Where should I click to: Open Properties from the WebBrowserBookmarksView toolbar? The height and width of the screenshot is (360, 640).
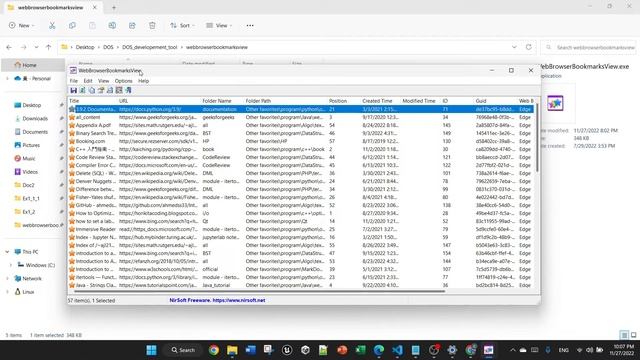(101, 90)
